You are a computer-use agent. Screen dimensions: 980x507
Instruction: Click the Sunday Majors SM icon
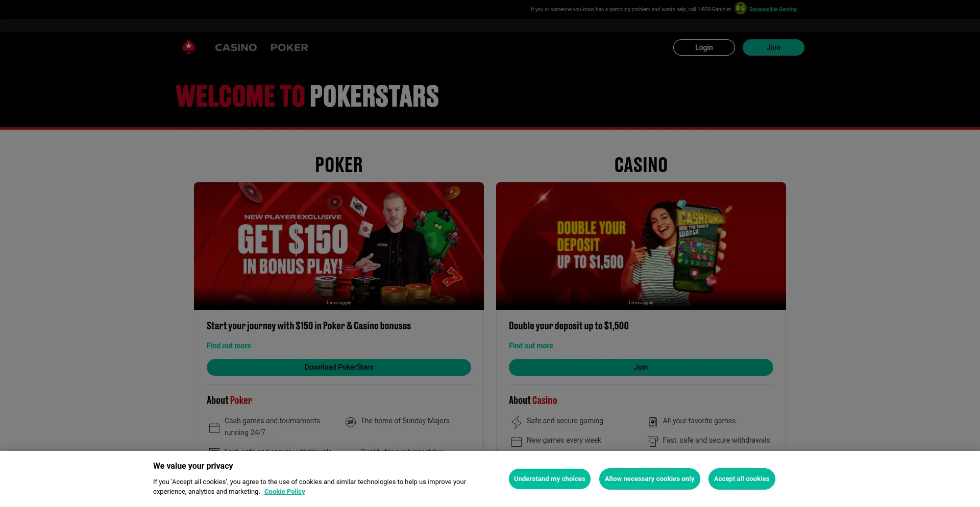click(351, 422)
